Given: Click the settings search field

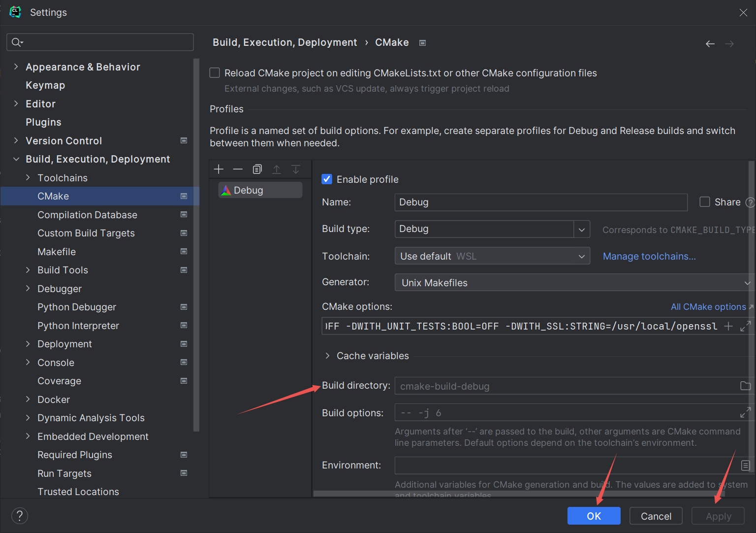Looking at the screenshot, I should click(x=100, y=42).
